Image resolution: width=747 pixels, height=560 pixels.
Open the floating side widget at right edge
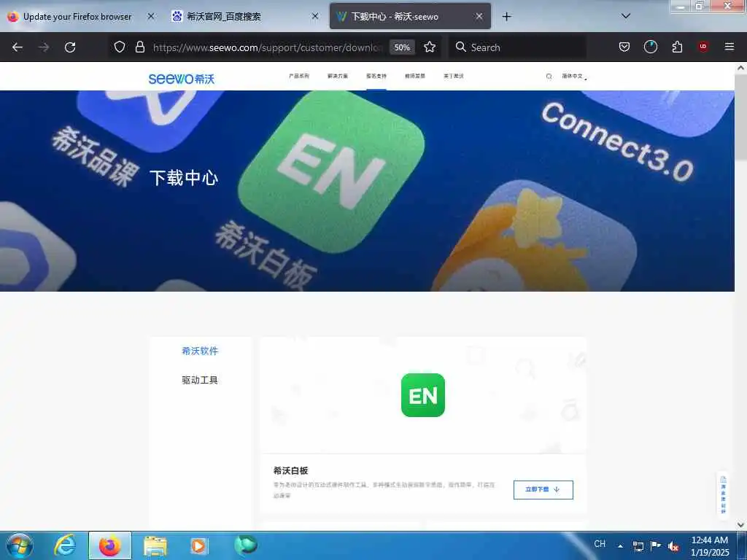(x=723, y=495)
